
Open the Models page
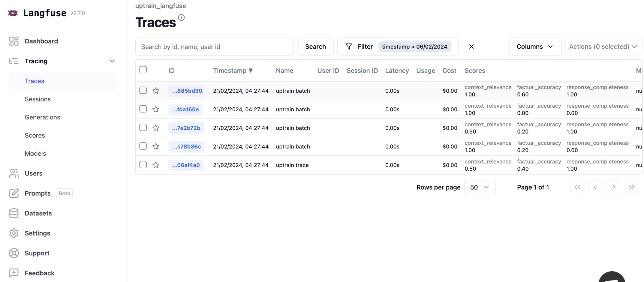pyautogui.click(x=35, y=154)
